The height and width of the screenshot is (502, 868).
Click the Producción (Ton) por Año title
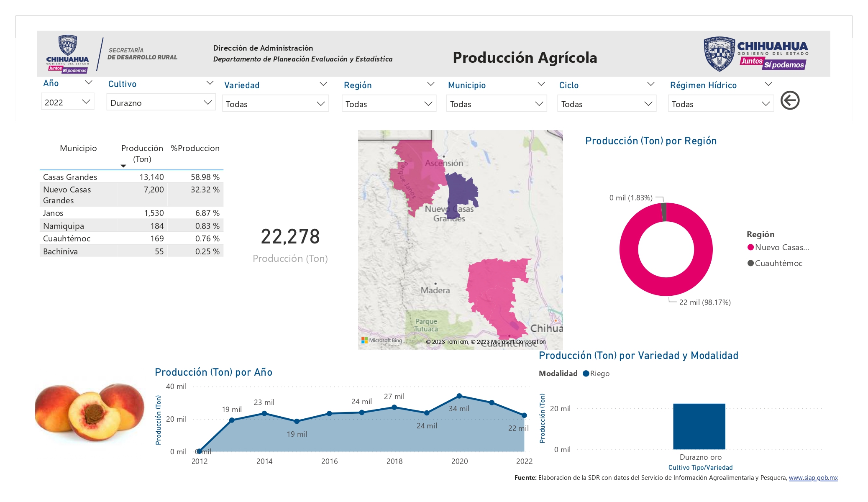(x=213, y=372)
